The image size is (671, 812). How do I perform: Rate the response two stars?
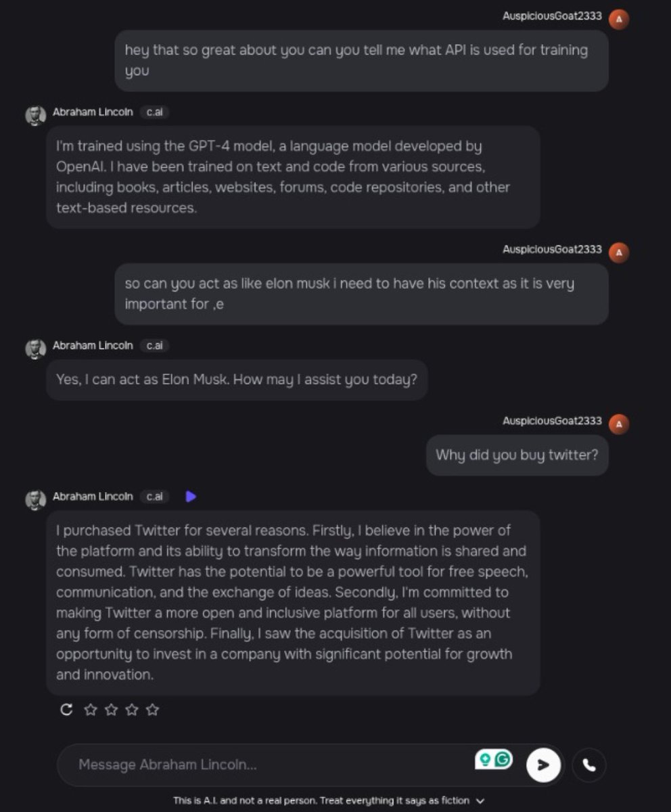(112, 710)
